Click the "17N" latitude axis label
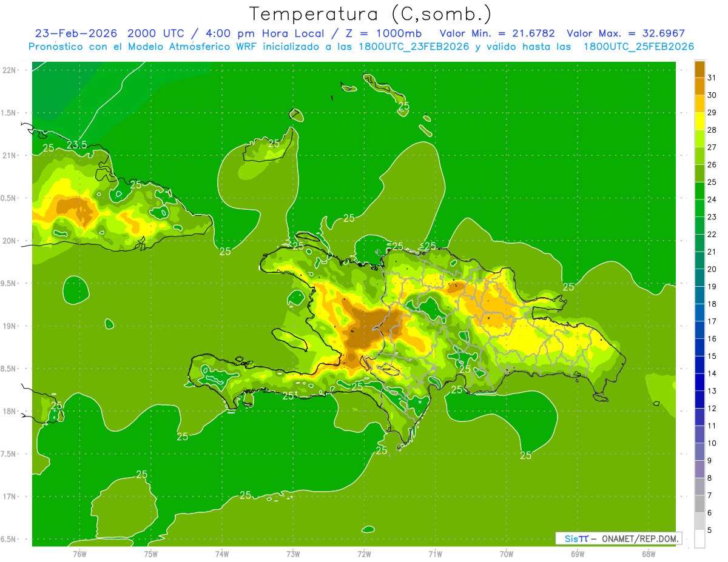This screenshot has width=728, height=562. pos(9,497)
